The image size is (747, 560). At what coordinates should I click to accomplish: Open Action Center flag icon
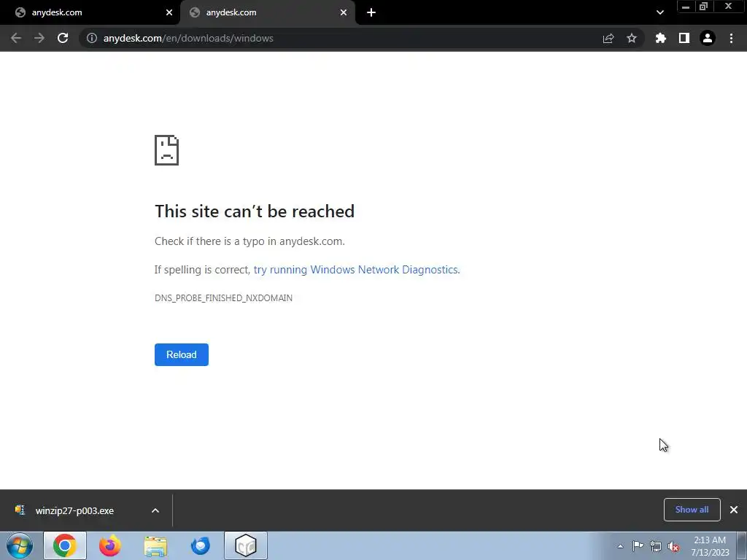[638, 546]
